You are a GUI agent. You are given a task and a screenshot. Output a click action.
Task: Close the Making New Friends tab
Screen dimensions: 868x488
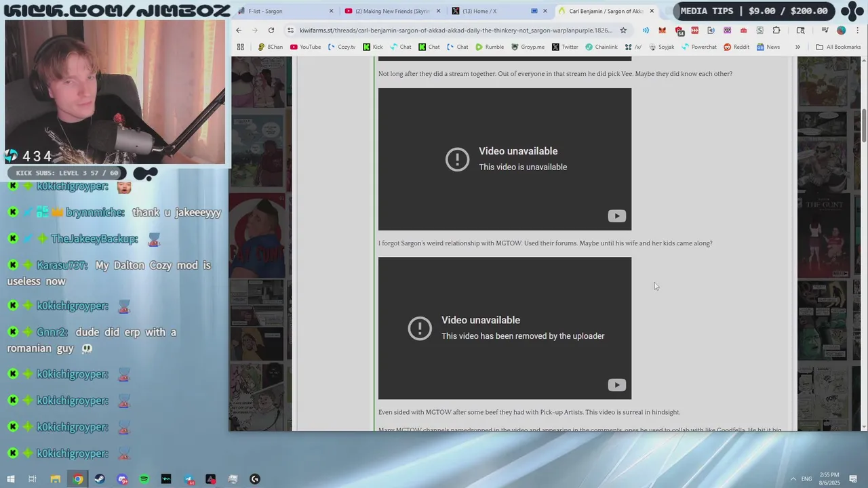pyautogui.click(x=439, y=11)
